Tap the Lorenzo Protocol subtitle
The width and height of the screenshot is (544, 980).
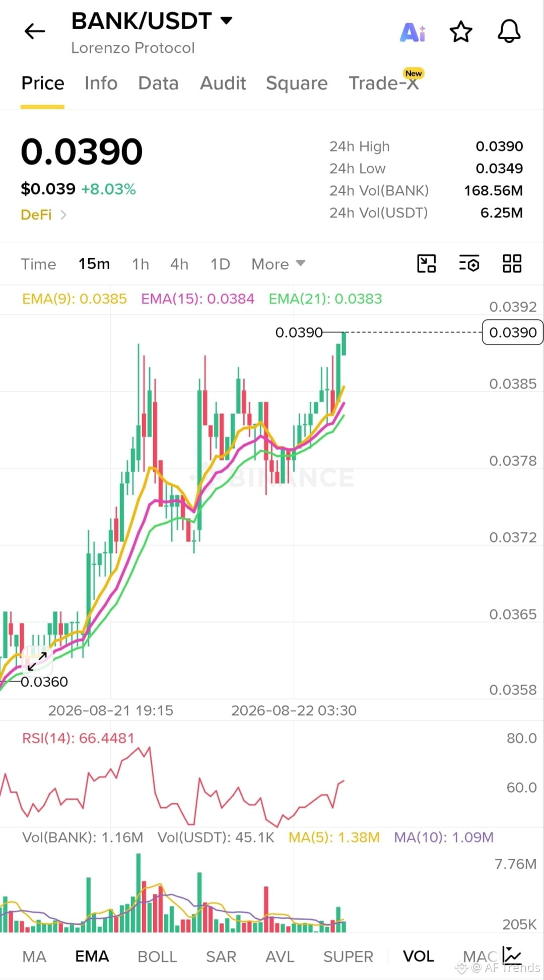pos(133,48)
